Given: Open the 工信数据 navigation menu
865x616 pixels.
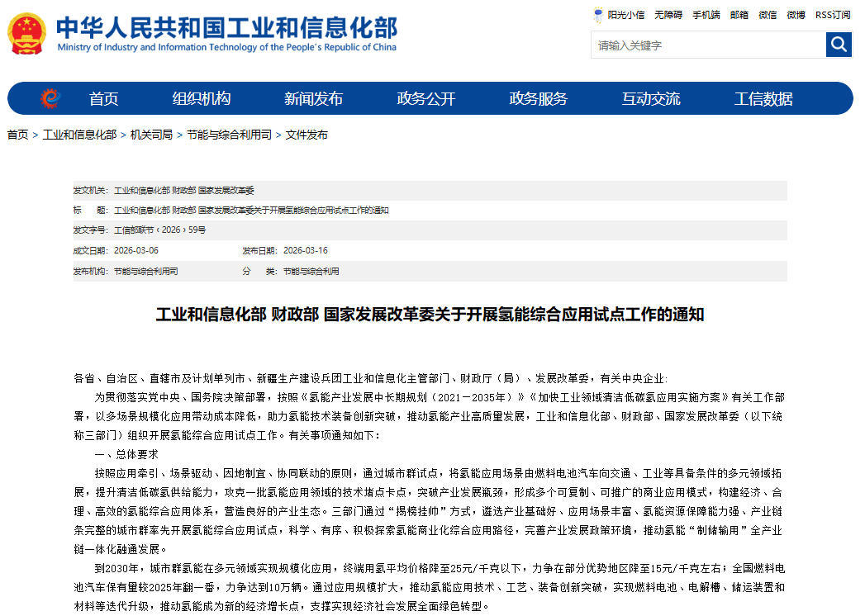Looking at the screenshot, I should (764, 98).
